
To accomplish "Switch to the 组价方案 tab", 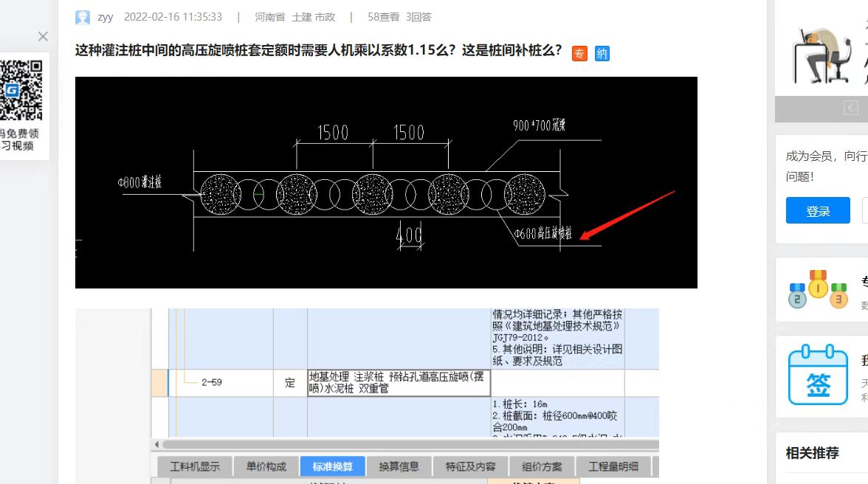I will click(542, 466).
